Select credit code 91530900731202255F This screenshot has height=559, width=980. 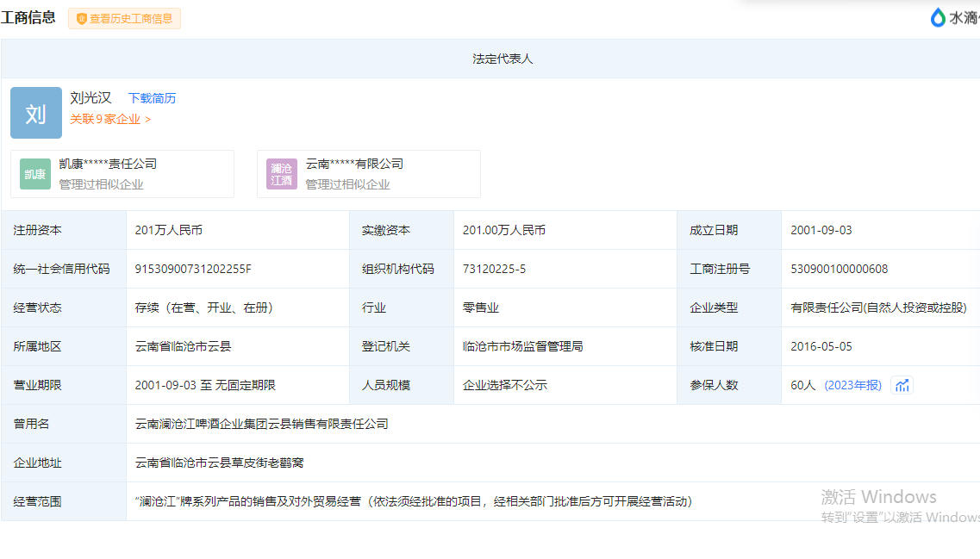(x=193, y=270)
